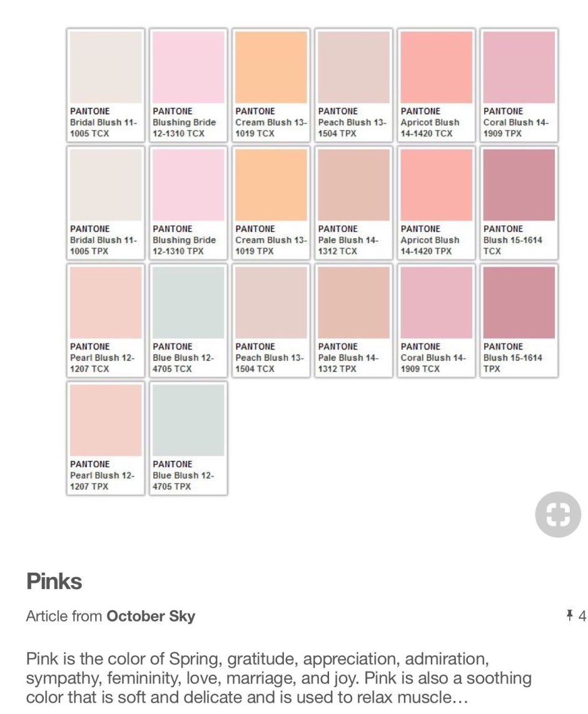Screen dimensions: 588x714
Task: Select Apricot Blush 14-1420 TCX swatch
Action: tap(437, 85)
